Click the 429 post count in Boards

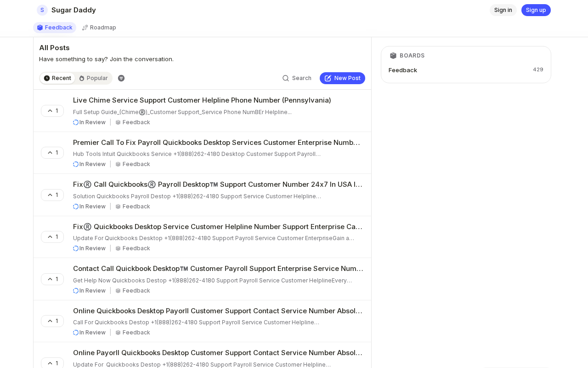[538, 69]
